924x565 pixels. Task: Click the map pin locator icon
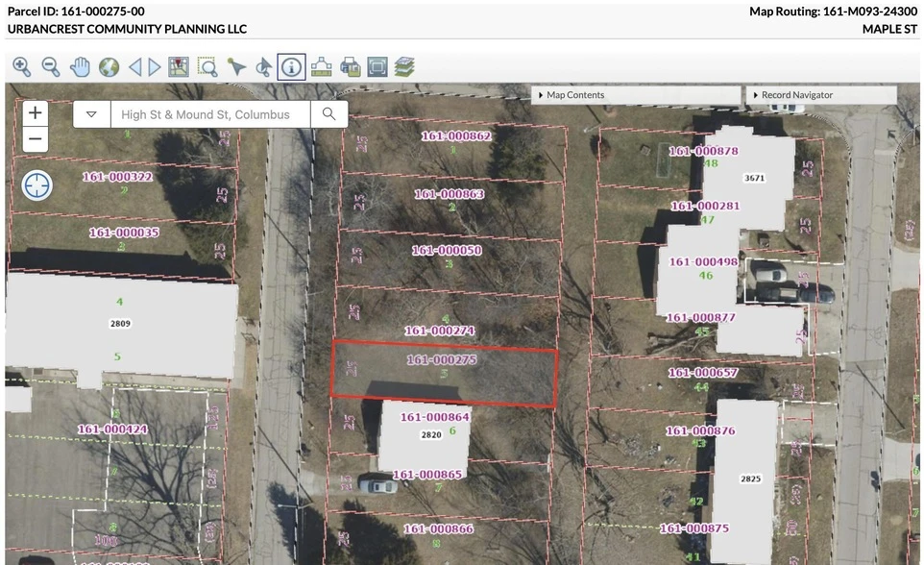[x=179, y=67]
